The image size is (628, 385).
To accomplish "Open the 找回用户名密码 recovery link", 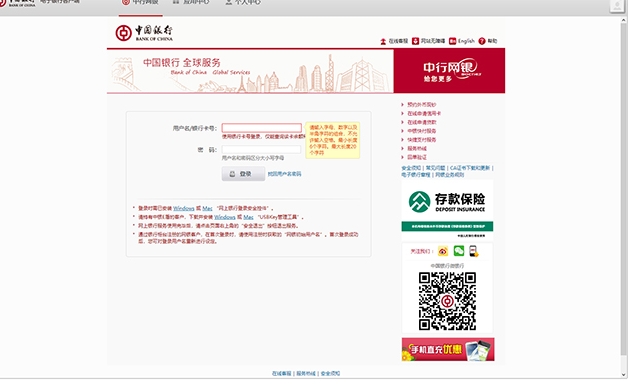I will (x=284, y=174).
